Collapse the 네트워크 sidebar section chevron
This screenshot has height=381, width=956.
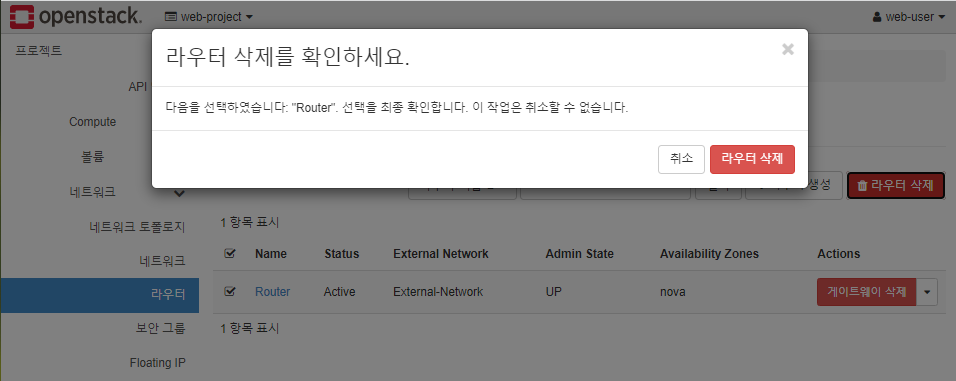[x=179, y=193]
